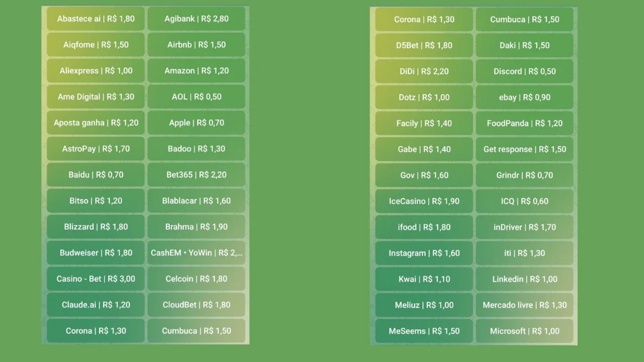The width and height of the screenshot is (644, 362).
Task: Choose the D5Bet R$ 1,80 option
Action: pyautogui.click(x=424, y=45)
